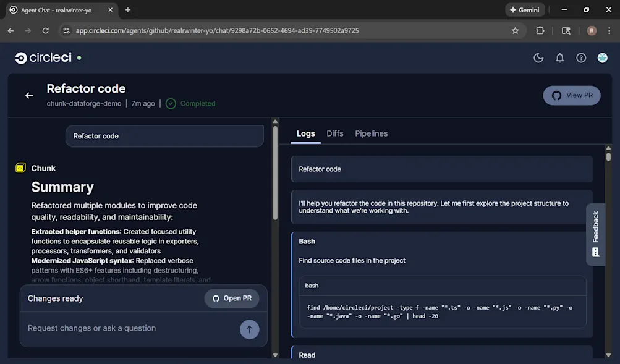Switch to the Diffs tab
This screenshot has width=620, height=364.
point(334,133)
